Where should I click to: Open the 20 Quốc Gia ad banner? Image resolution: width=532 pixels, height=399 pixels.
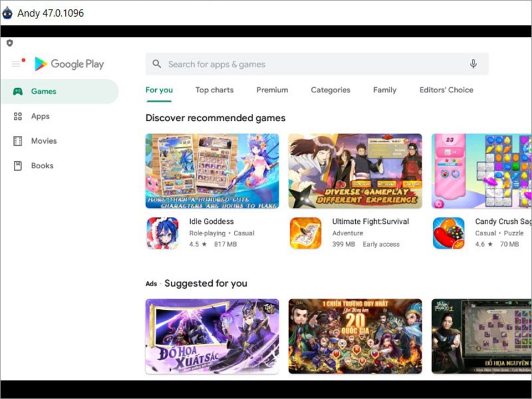tap(355, 336)
